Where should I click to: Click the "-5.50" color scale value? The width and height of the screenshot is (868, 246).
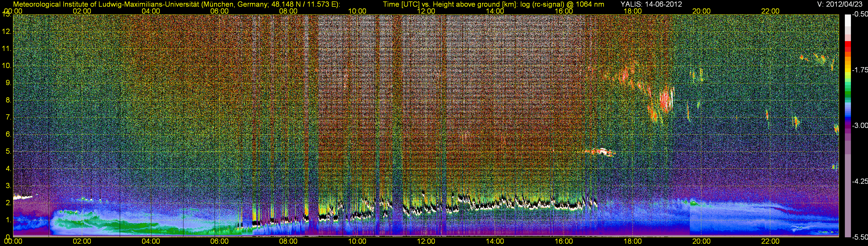coord(860,237)
